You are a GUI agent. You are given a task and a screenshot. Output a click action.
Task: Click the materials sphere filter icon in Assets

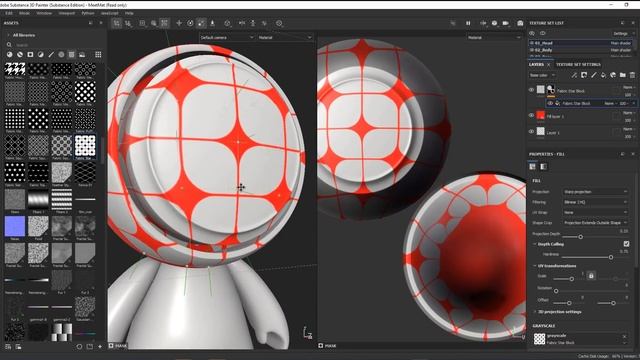click(x=9, y=54)
